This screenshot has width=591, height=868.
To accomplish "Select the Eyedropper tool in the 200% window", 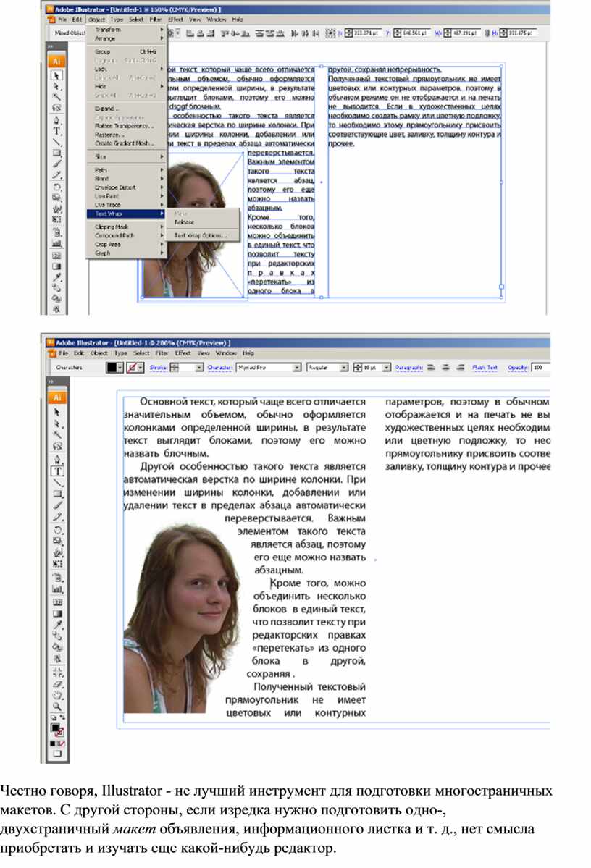I will 57,625.
